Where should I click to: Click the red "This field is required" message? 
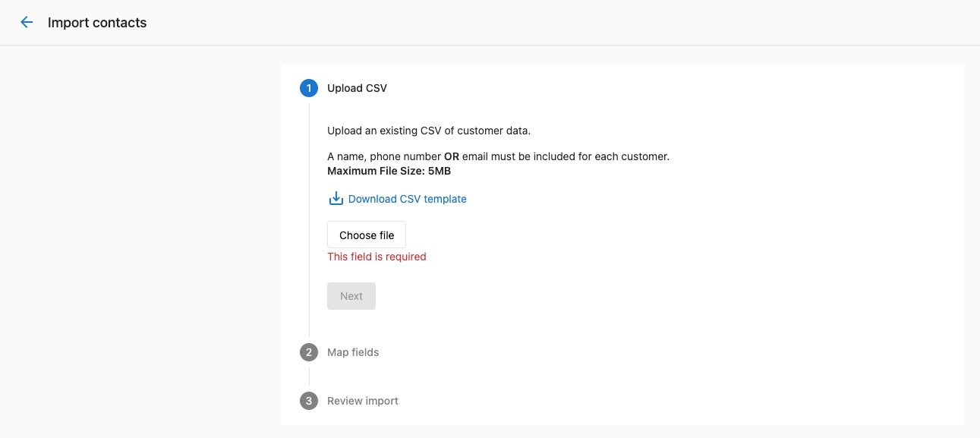click(377, 257)
